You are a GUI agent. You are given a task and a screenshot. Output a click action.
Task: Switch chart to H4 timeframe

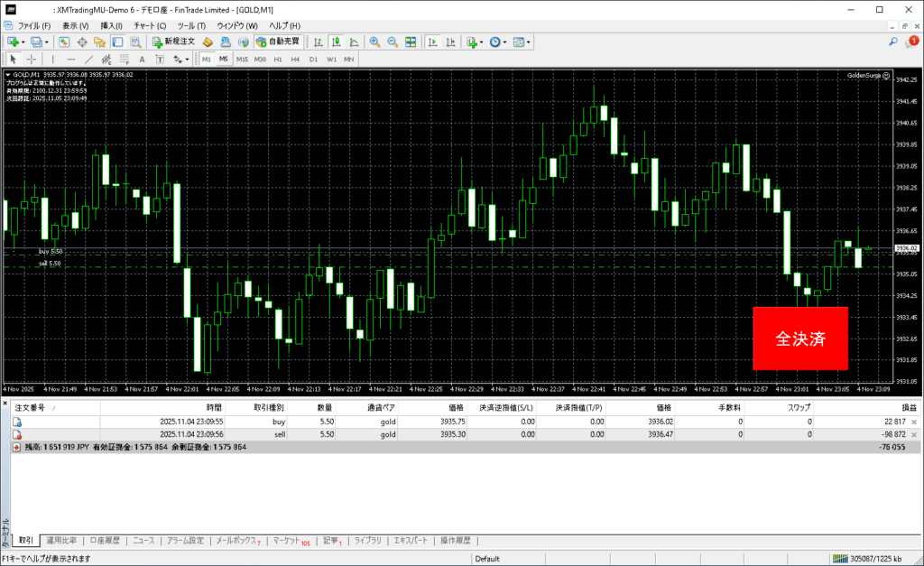(x=295, y=59)
